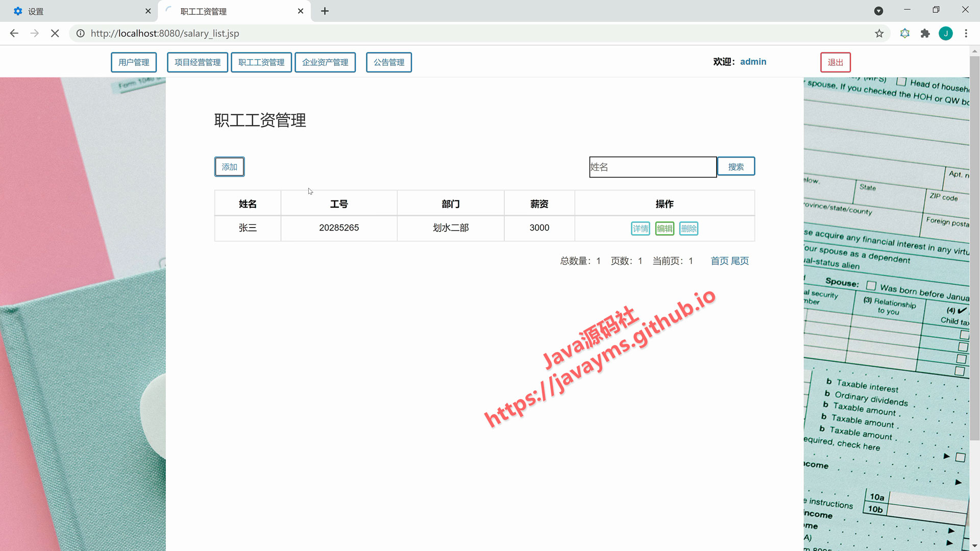View 详情 for 张三
Viewport: 980px width, 551px height.
[641, 229]
